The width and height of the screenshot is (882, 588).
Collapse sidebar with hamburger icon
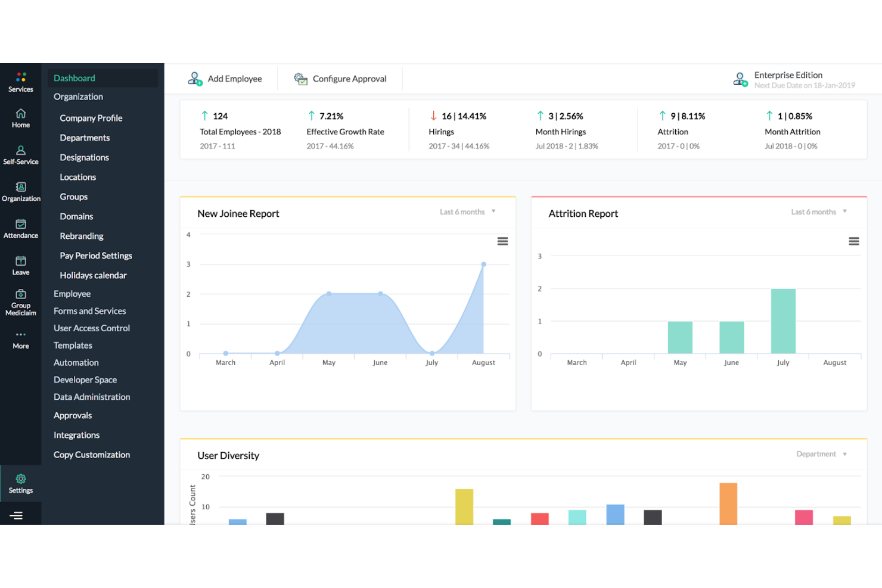17,515
